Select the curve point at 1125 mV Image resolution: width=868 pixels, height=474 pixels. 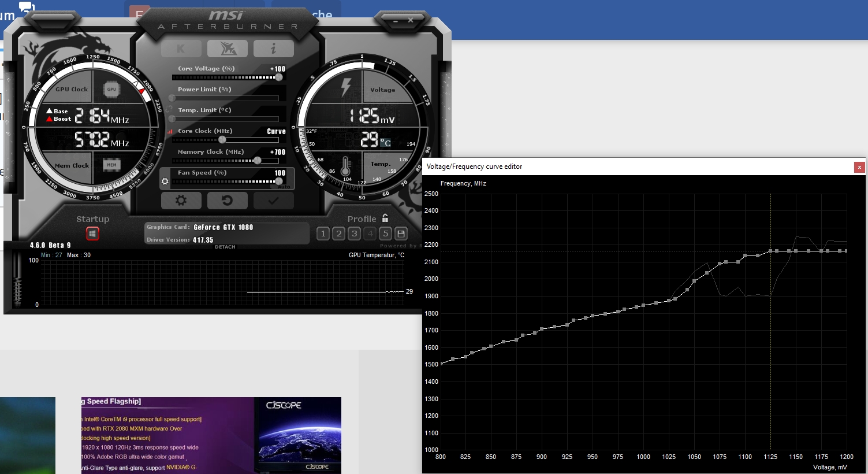click(x=770, y=251)
